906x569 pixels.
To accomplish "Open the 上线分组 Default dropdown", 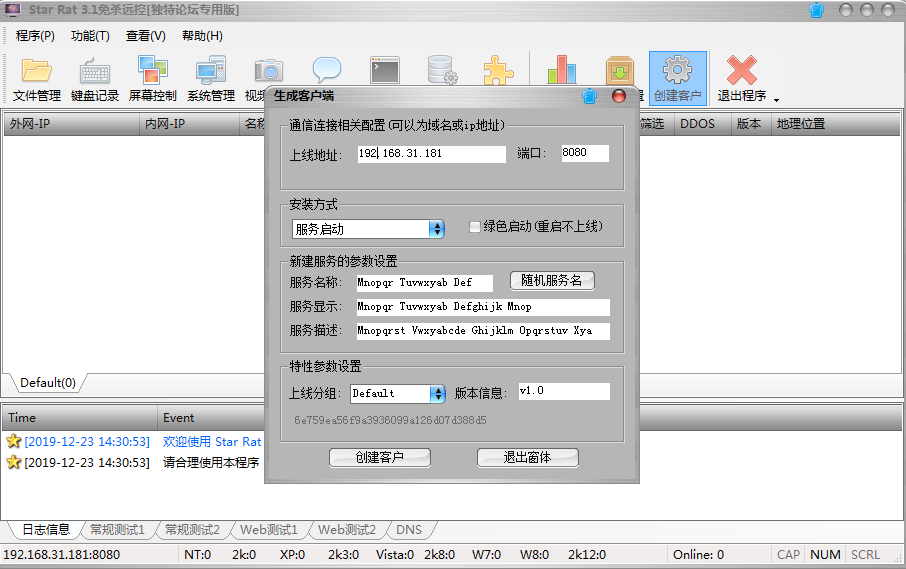I will pos(438,394).
